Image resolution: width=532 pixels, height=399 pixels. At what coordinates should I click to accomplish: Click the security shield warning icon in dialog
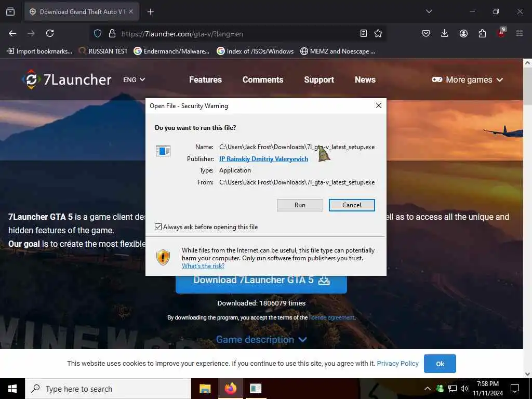(x=163, y=257)
